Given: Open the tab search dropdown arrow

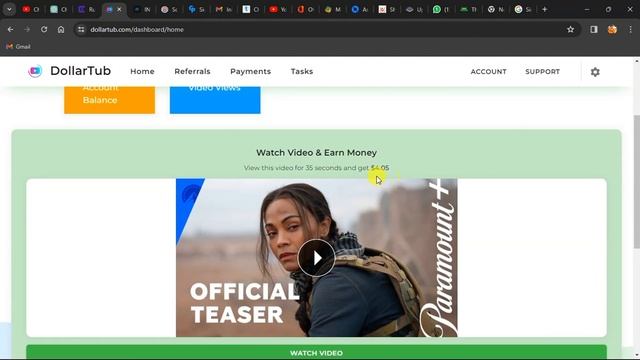Looking at the screenshot, I should (x=9, y=9).
